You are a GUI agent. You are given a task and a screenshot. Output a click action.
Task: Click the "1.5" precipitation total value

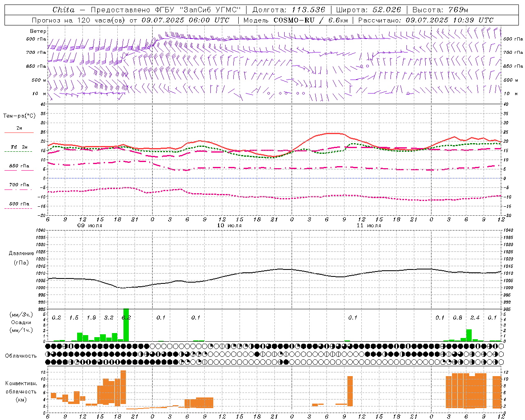pyautogui.click(x=74, y=318)
